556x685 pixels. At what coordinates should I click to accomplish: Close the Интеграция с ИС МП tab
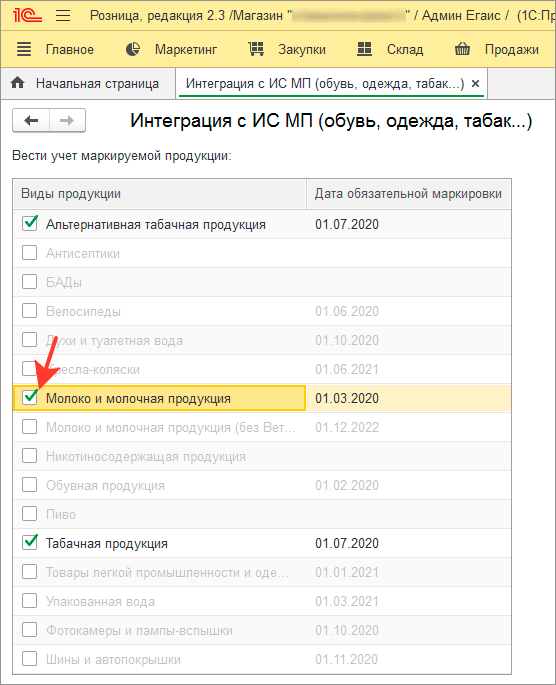point(476,83)
